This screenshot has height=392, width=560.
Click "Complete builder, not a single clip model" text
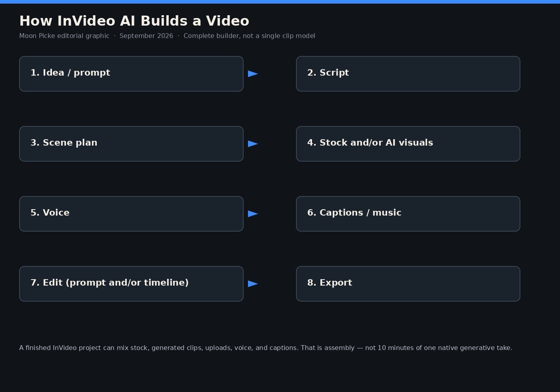[249, 36]
